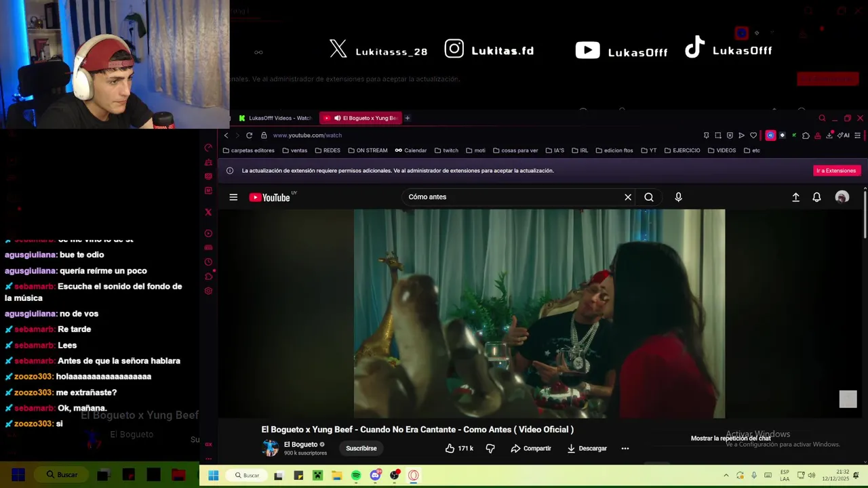Add page to bookmarks heart icon
The width and height of the screenshot is (868, 488).
coord(753,136)
